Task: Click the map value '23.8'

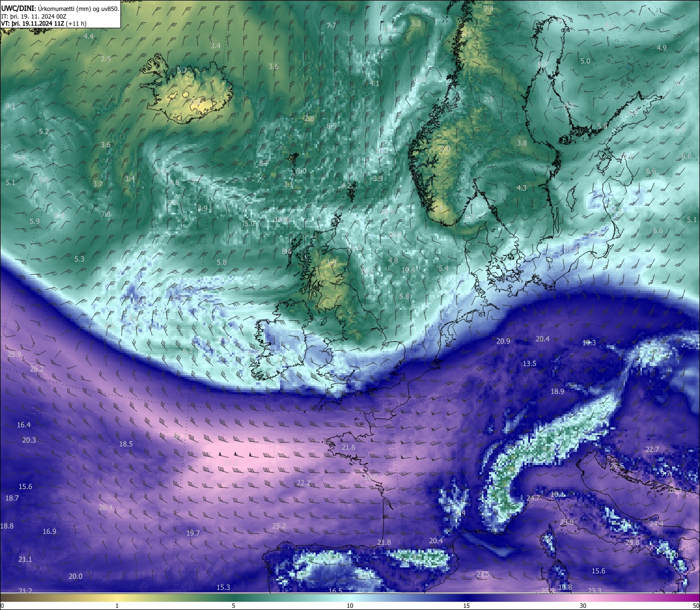Action: click(x=567, y=522)
